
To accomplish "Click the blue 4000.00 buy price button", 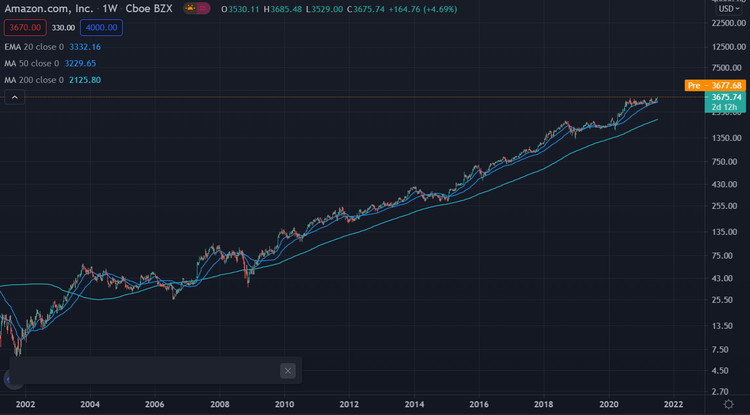I will click(101, 28).
